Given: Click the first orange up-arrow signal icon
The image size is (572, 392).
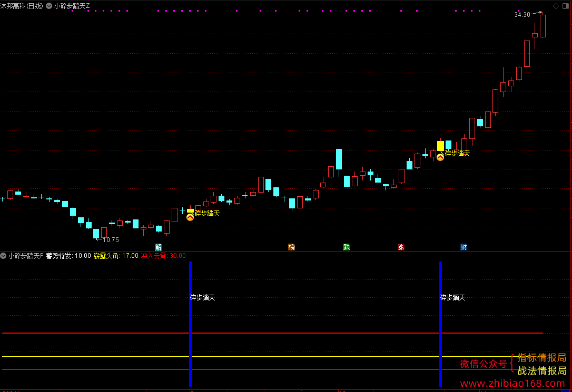Looking at the screenshot, I should tap(190, 217).
